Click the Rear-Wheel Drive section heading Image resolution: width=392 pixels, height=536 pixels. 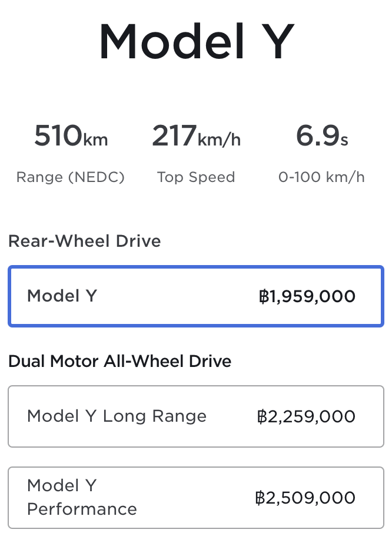[85, 241]
